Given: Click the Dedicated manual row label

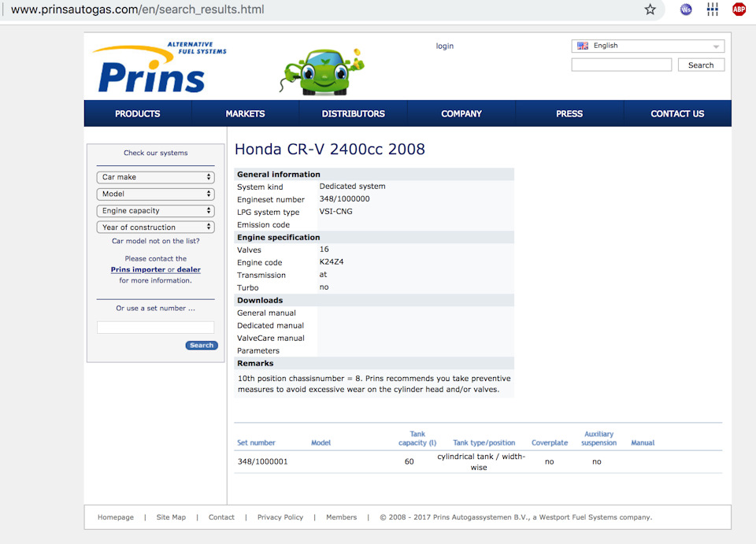Looking at the screenshot, I should click(270, 326).
